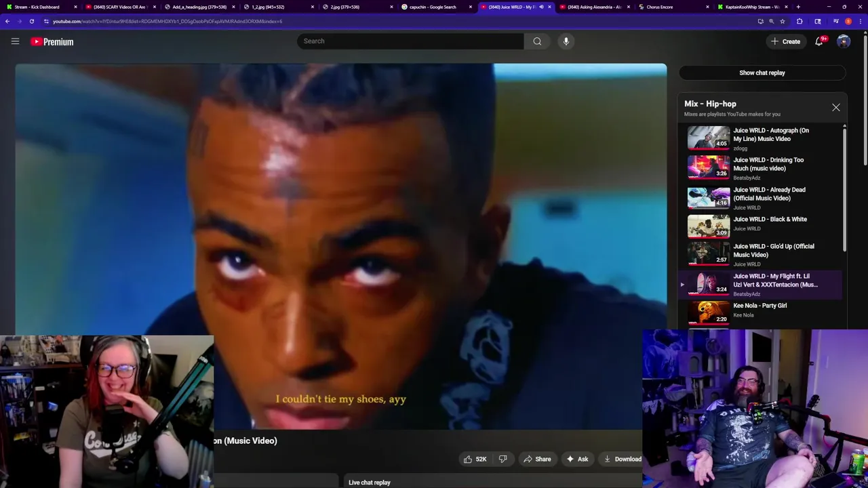The width and height of the screenshot is (868, 488).
Task: Open Juice WRLD - Already Dead playlist item
Action: point(762,198)
